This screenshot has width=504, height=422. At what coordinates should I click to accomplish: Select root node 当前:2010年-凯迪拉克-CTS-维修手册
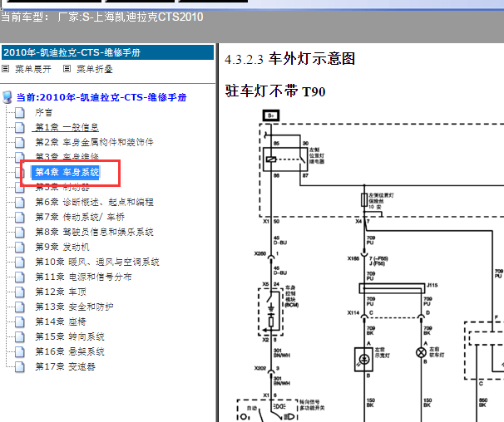[101, 97]
